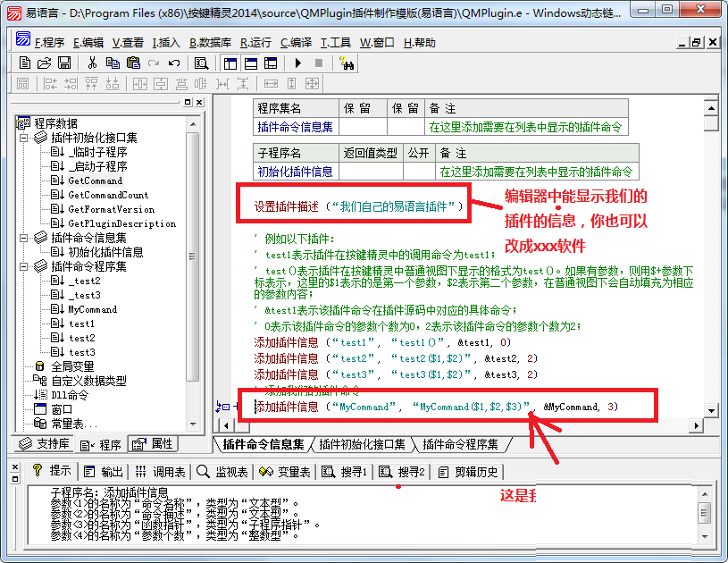Open the F.程序 menu
Image resolution: width=728 pixels, height=563 pixels.
point(49,43)
